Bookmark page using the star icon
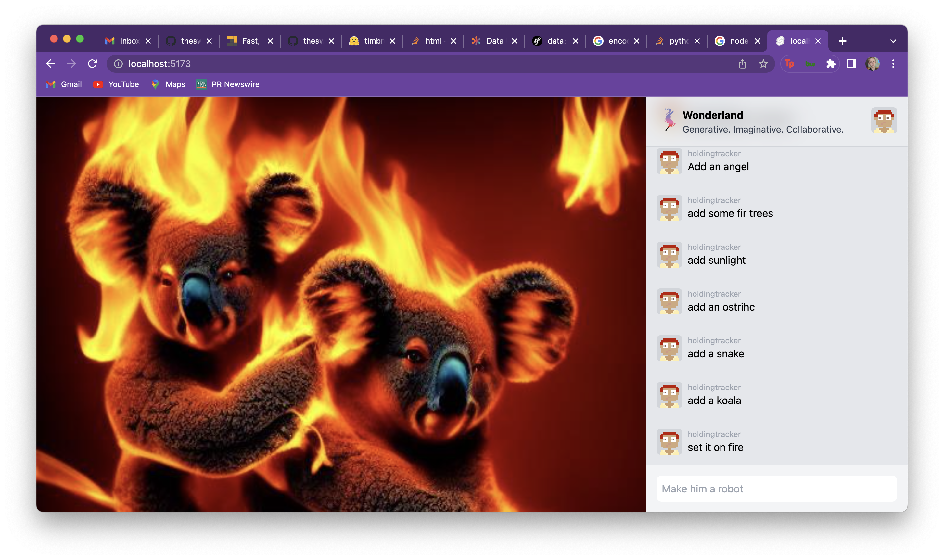This screenshot has height=560, width=944. tap(763, 64)
